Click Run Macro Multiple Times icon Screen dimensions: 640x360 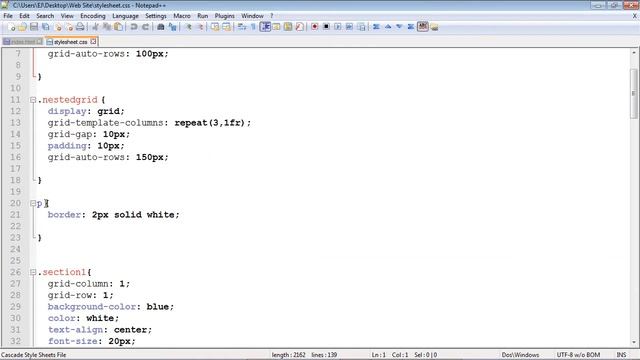[x=349, y=27]
